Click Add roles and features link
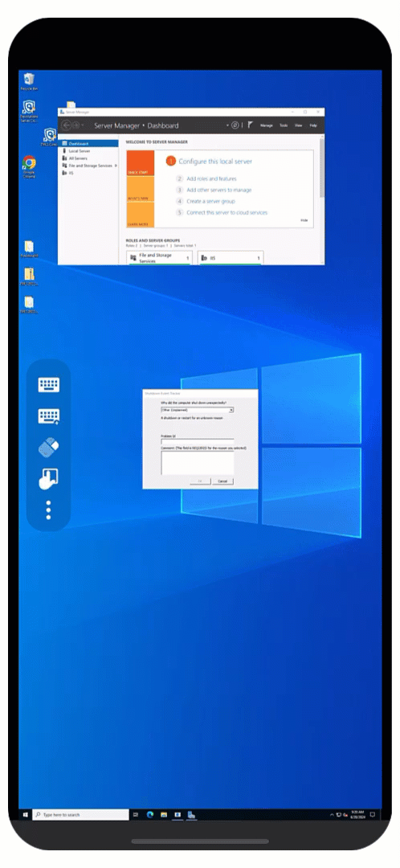Image resolution: width=400 pixels, height=868 pixels. coord(211,178)
